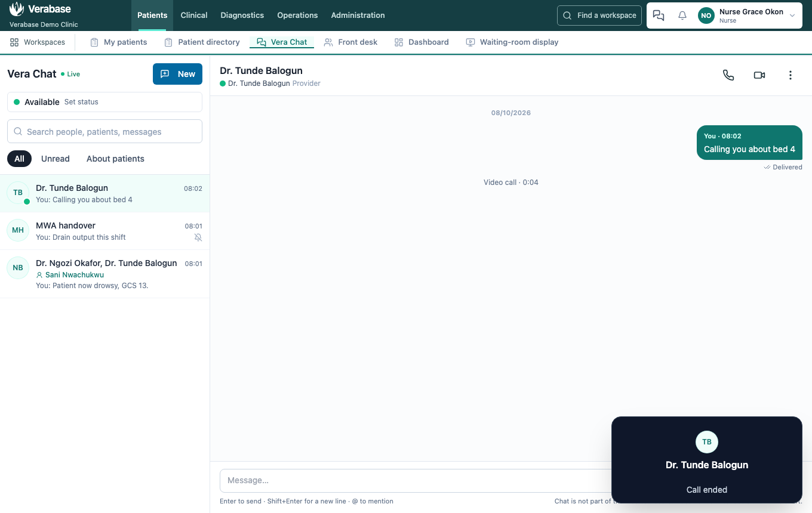This screenshot has width=812, height=513.
Task: Click the MH avatar for MWA handover
Action: (18, 230)
